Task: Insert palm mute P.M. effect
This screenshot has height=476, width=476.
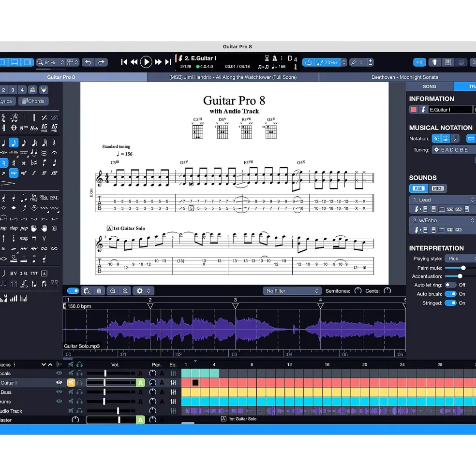Action: pyautogui.click(x=54, y=198)
